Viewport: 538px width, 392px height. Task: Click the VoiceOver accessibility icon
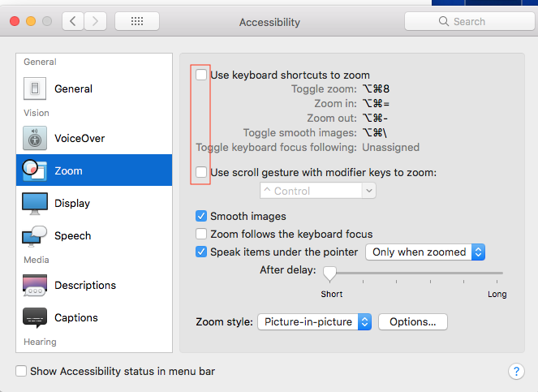point(35,138)
